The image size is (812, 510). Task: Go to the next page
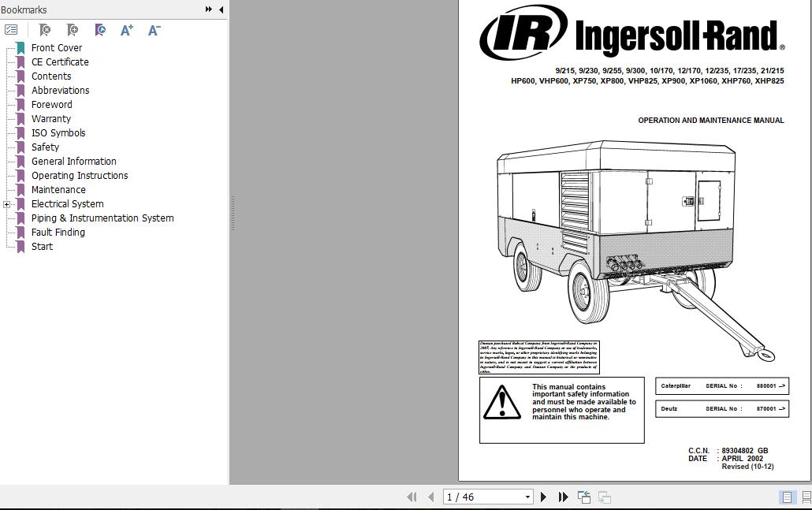click(x=543, y=497)
